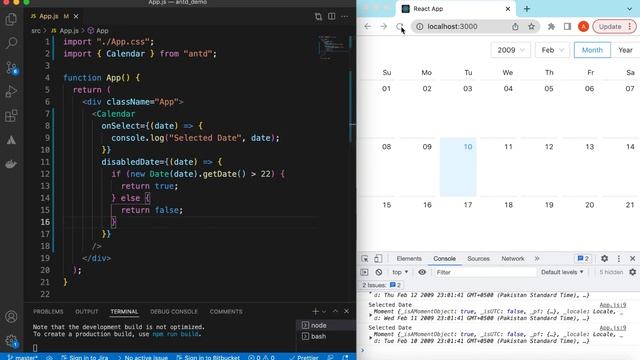
Task: Open the Docker whale sidebar icon
Action: coord(11,164)
